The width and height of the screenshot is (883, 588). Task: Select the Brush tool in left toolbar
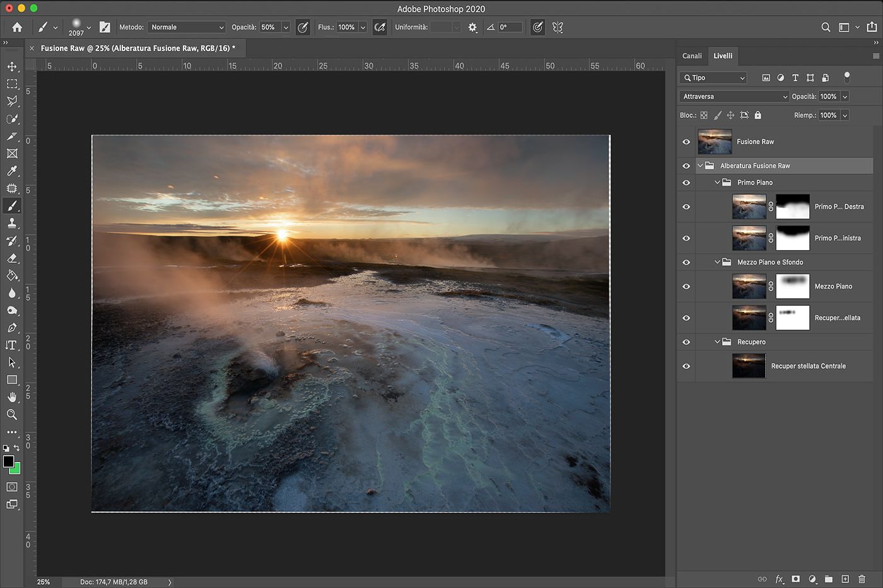12,206
